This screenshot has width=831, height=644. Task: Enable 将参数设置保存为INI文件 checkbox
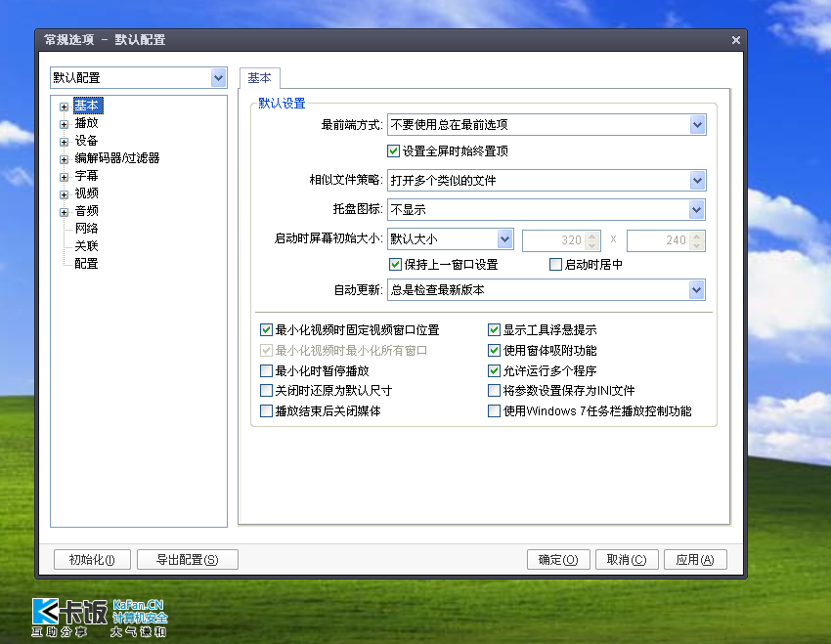click(494, 391)
